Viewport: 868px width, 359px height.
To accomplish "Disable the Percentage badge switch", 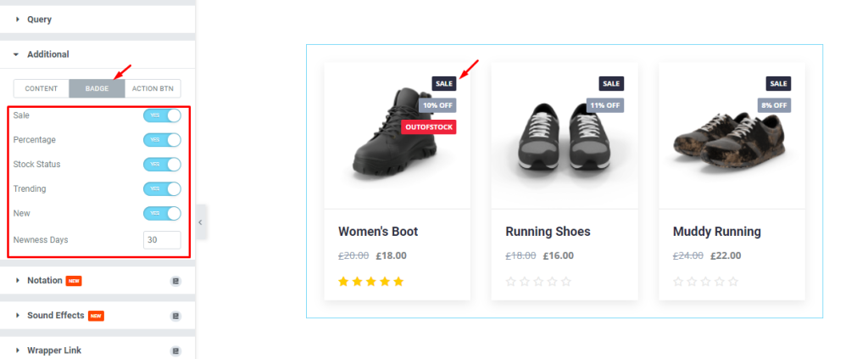I will [x=162, y=139].
